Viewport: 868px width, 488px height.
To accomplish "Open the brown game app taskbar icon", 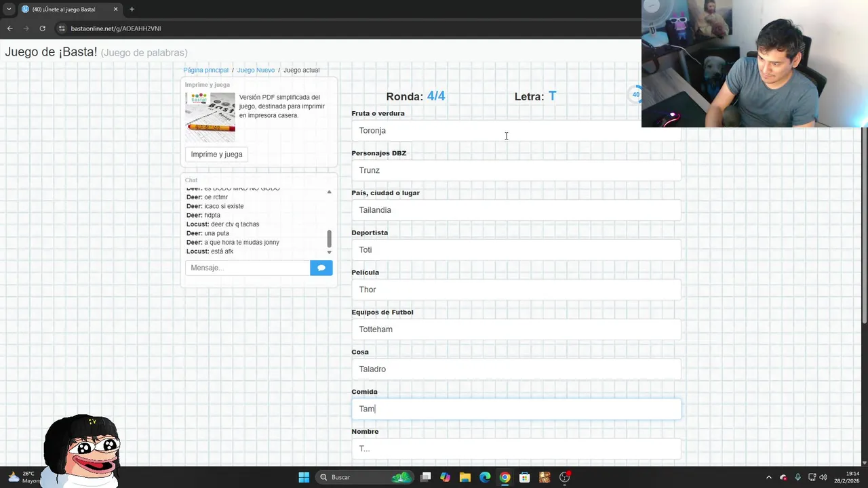I will tap(545, 477).
